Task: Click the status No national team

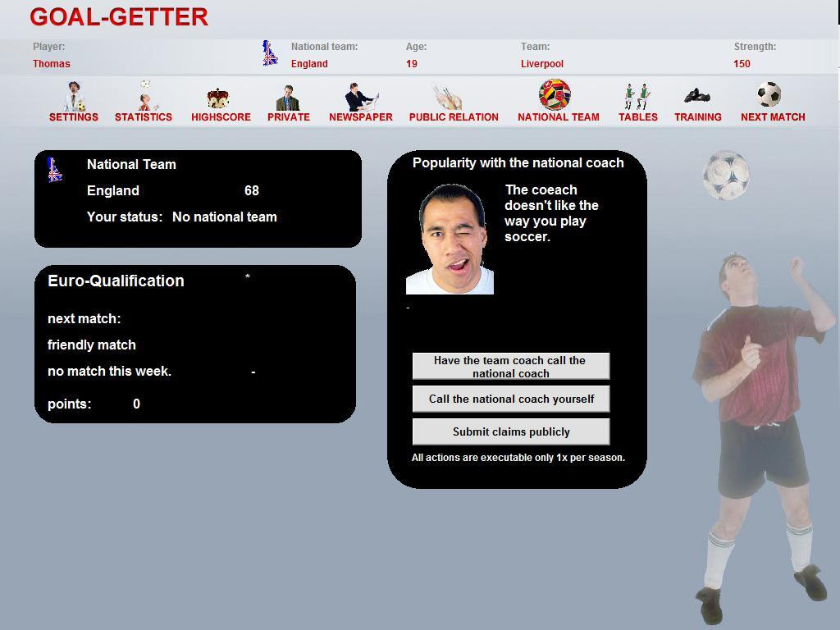Action: click(x=225, y=217)
